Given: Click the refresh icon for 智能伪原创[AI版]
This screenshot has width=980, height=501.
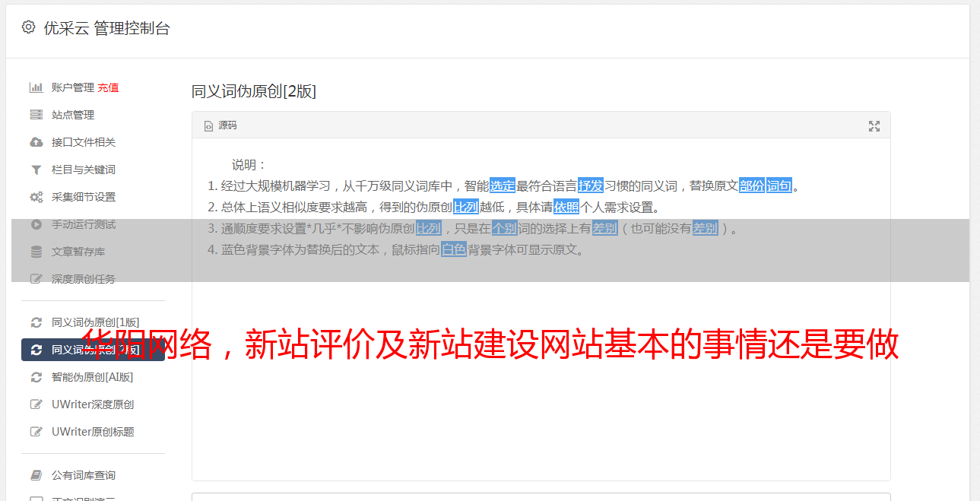Looking at the screenshot, I should 36,377.
